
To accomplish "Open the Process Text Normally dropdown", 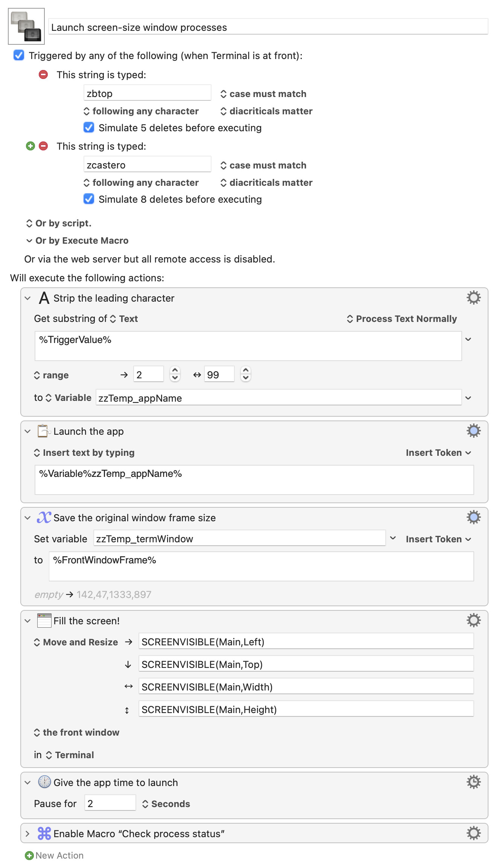I will (402, 319).
